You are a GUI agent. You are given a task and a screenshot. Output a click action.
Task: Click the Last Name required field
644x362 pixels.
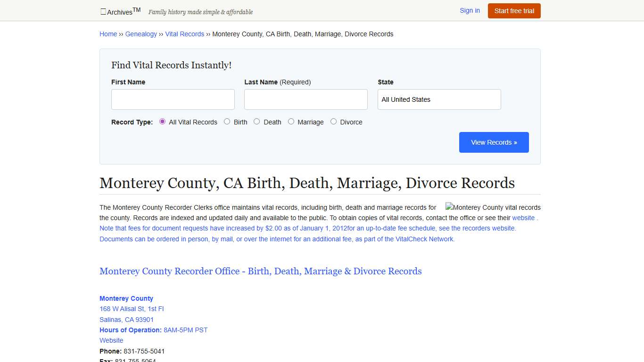pos(305,99)
